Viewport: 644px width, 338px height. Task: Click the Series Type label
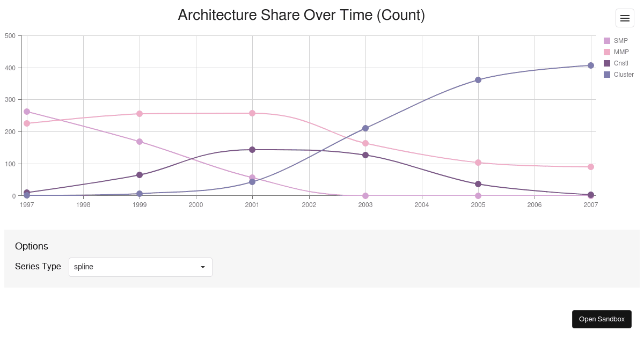click(38, 267)
